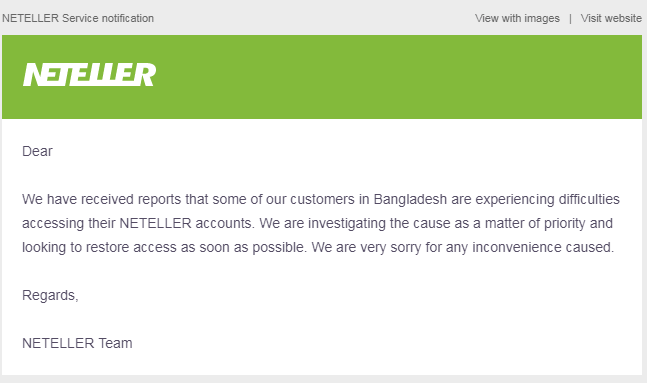Select the NETELLER Team signature

coord(77,343)
